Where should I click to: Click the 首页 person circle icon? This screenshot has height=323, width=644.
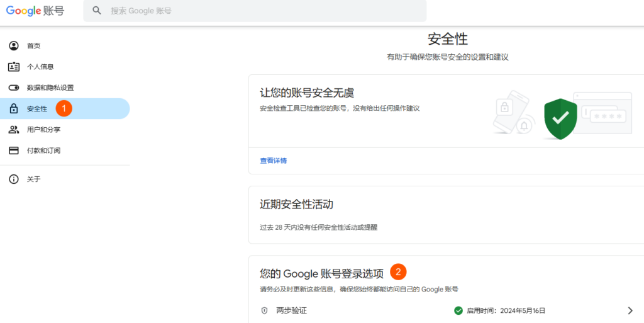(14, 45)
